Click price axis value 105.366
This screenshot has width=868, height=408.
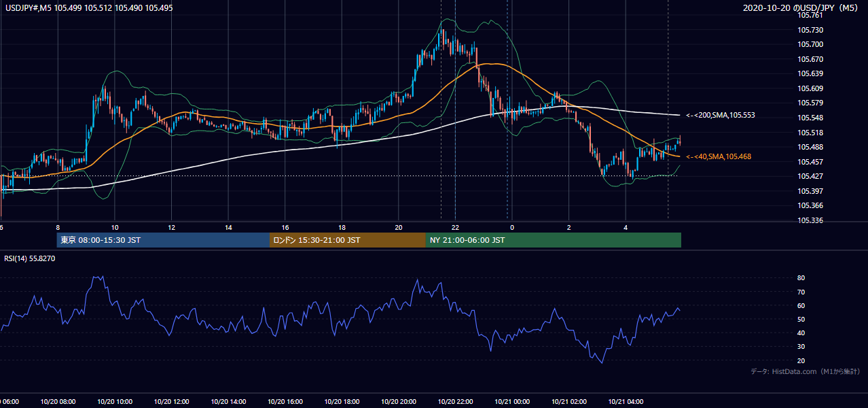[810, 205]
